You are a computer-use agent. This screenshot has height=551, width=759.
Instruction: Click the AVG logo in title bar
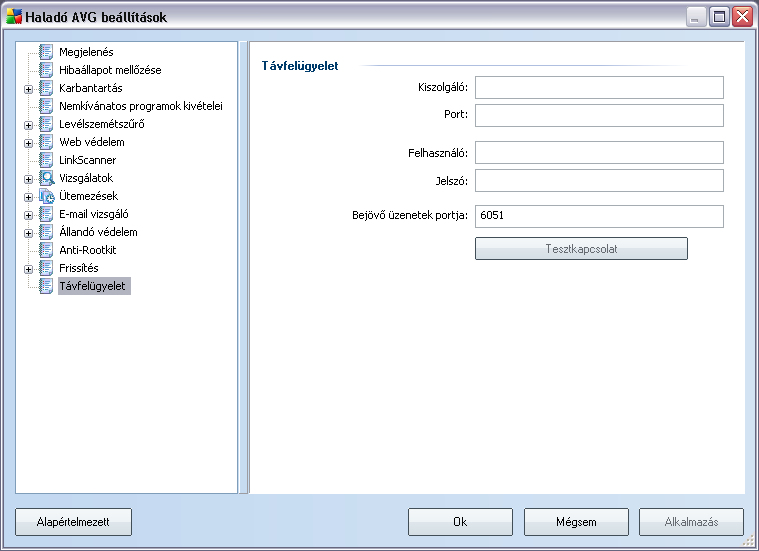pyautogui.click(x=14, y=16)
